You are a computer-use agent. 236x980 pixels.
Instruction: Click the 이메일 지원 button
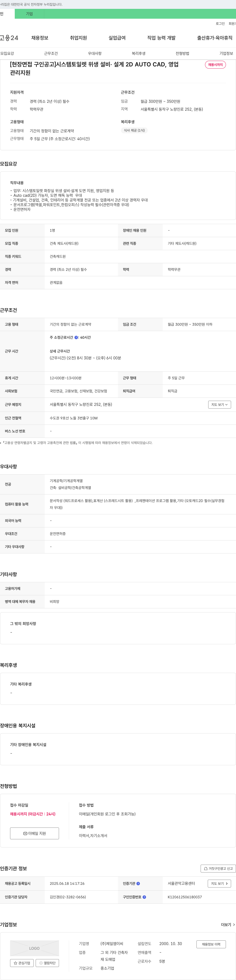[35, 833]
